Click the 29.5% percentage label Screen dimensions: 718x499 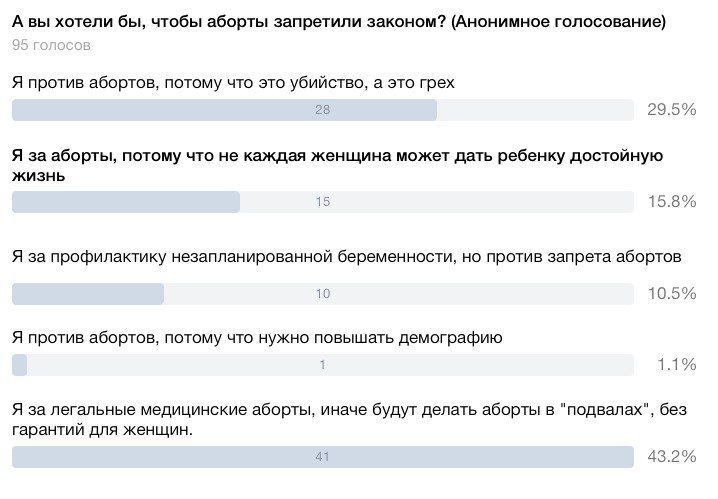coord(672,109)
